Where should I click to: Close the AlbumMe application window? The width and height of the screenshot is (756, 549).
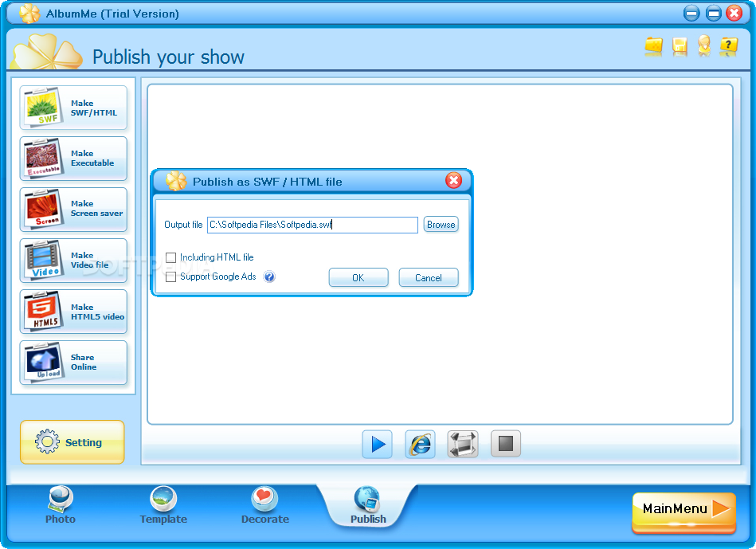(x=734, y=13)
